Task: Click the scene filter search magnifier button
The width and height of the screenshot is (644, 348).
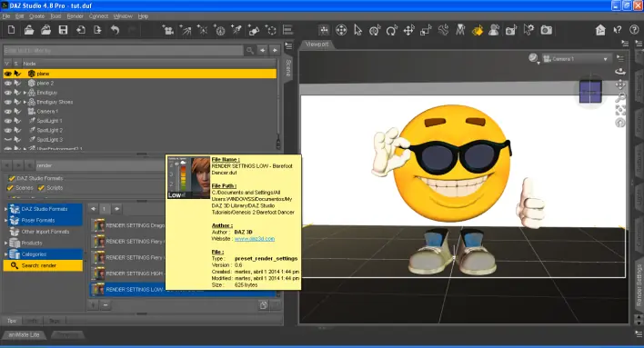Action: (x=250, y=51)
